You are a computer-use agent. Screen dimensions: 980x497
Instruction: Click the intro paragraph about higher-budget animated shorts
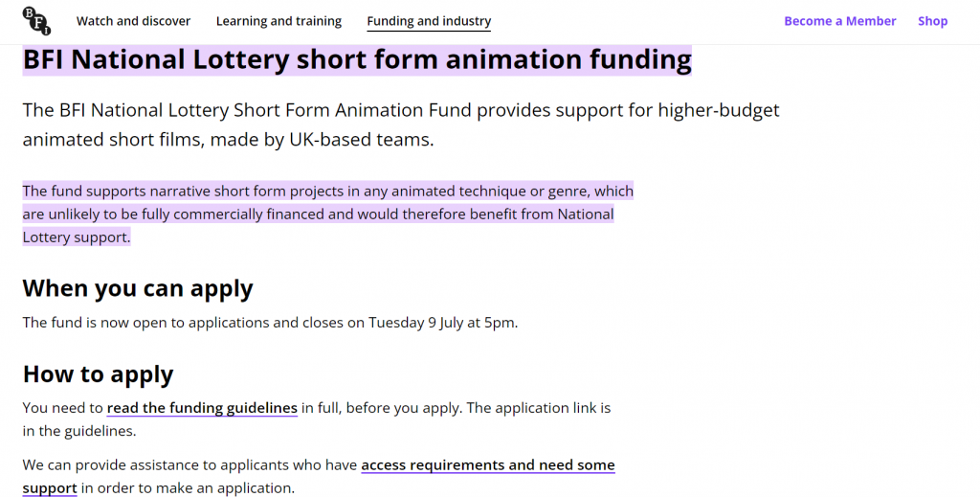coord(401,124)
